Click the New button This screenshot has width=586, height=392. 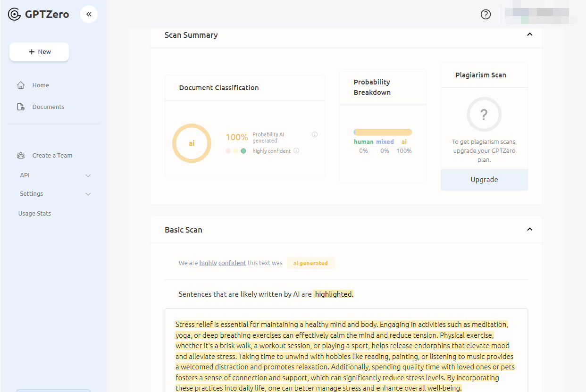coord(39,52)
